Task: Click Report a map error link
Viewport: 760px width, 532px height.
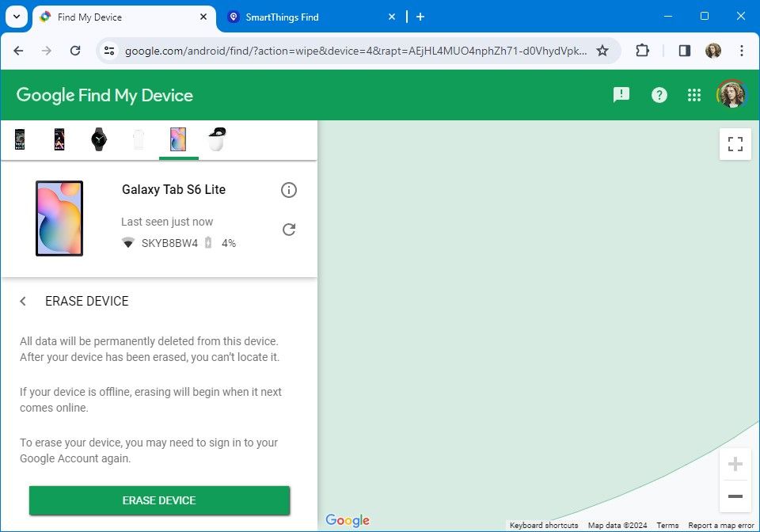Action: point(721,525)
